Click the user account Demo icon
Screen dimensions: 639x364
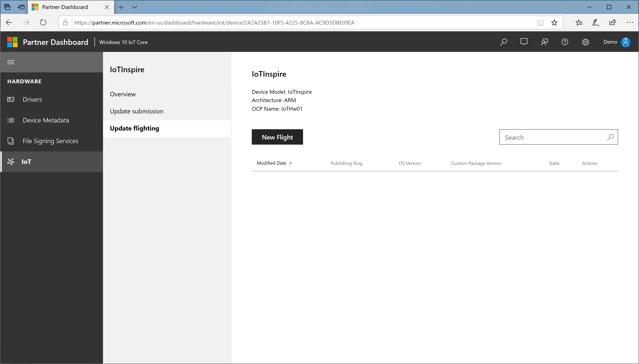[626, 42]
